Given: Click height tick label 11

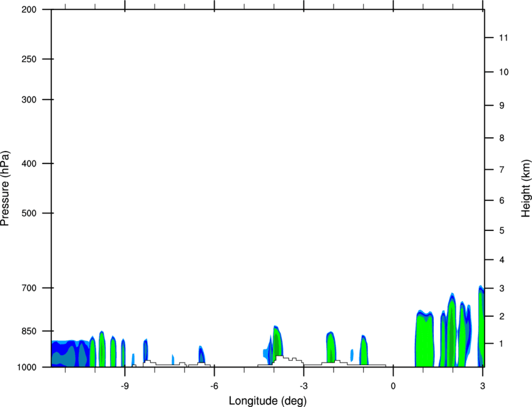Looking at the screenshot, I should 504,38.
